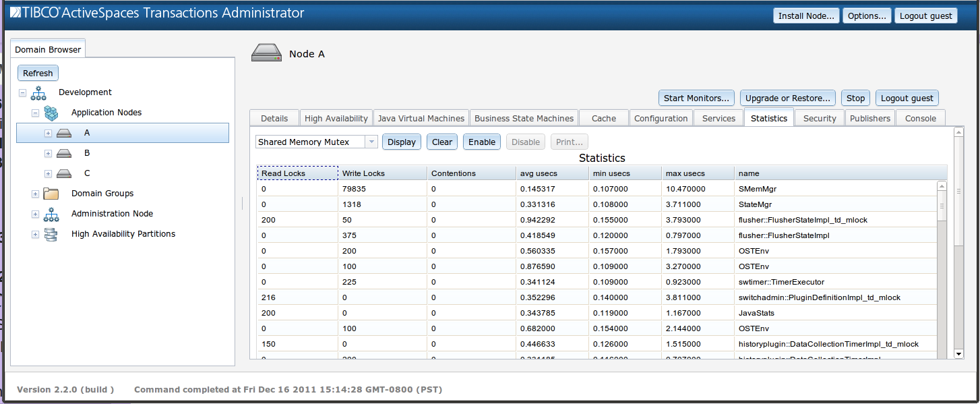
Task: Click the Start Monitors button
Action: click(696, 98)
